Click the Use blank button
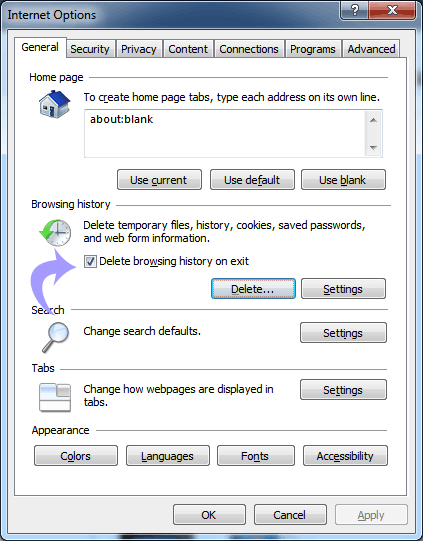 tap(343, 180)
